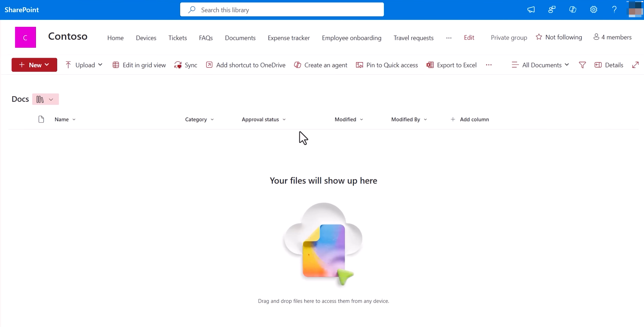
Task: Open the New dropdown button
Action: pyautogui.click(x=34, y=65)
